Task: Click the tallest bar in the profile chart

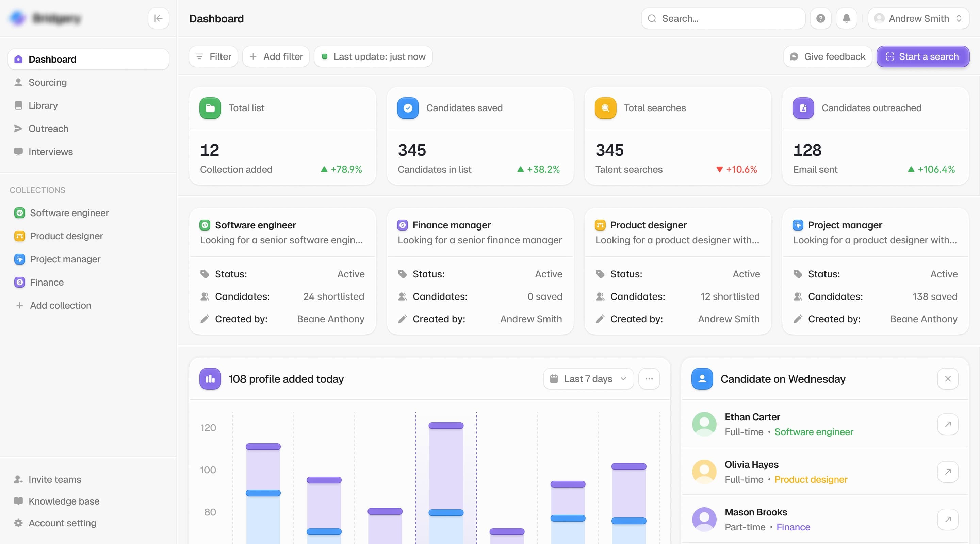Action: coord(446,483)
